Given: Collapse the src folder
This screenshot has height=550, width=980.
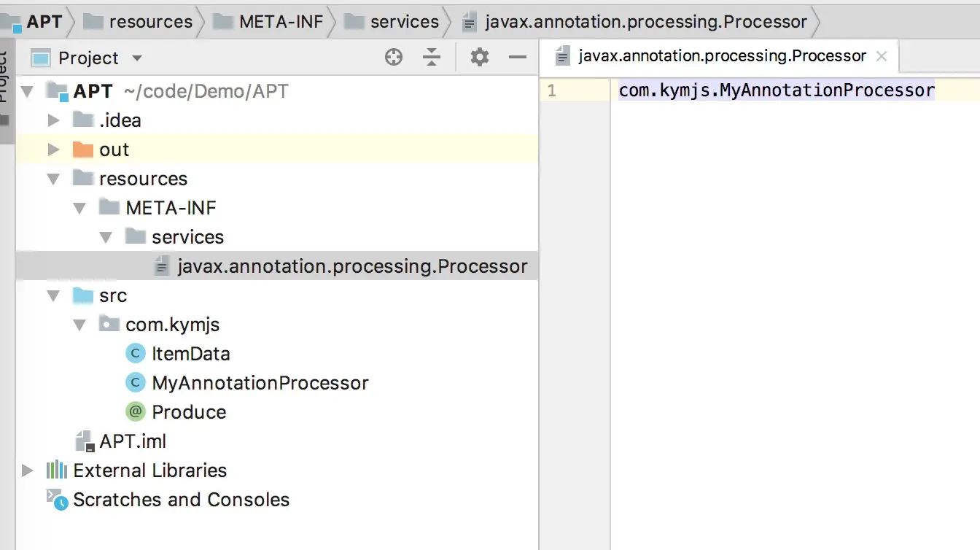Looking at the screenshot, I should pos(53,295).
